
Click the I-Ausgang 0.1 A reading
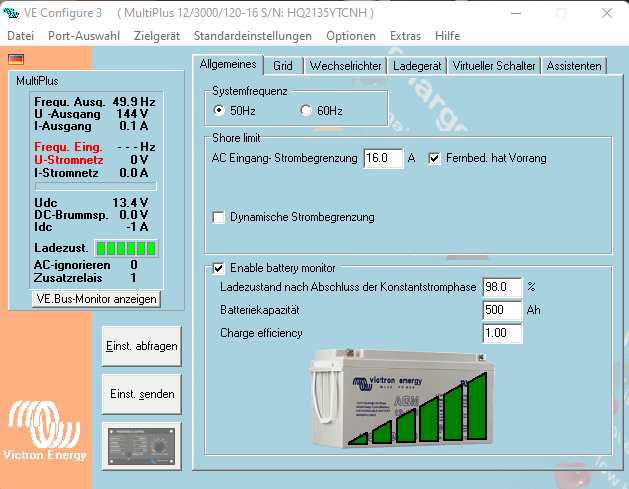91,126
